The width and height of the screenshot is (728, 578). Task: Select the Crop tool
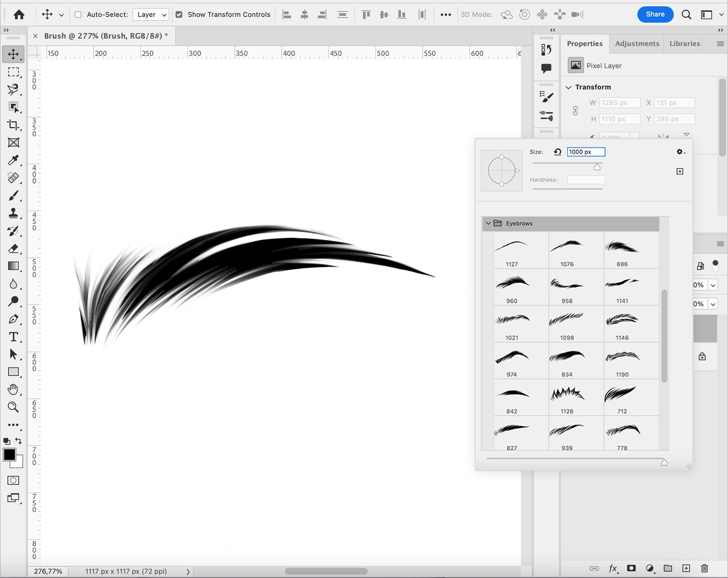[14, 125]
